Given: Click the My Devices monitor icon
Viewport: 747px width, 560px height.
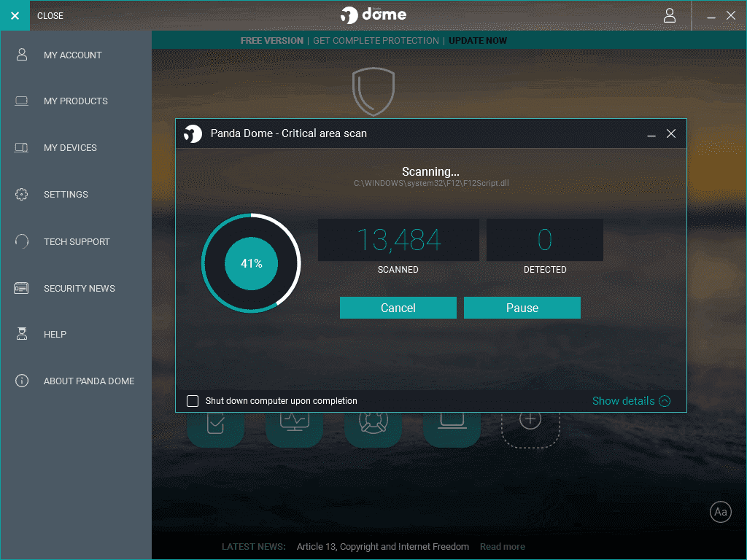Looking at the screenshot, I should 21,148.
